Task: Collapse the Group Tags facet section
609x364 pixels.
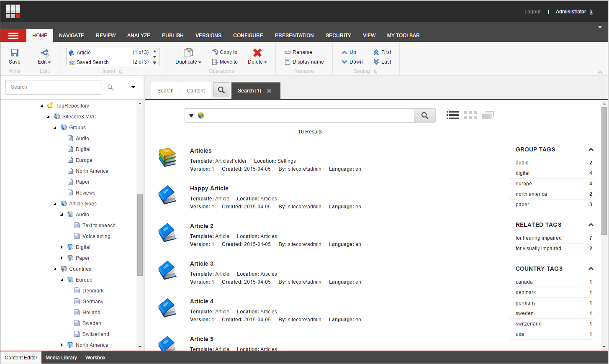Action: click(591, 150)
